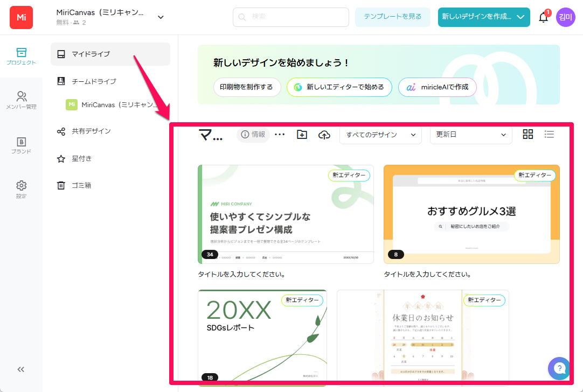Click the three-dots more options icon
The width and height of the screenshot is (583, 392).
point(279,135)
